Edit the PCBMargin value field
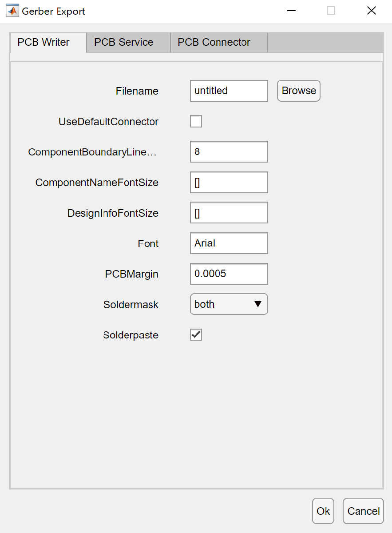The height and width of the screenshot is (533, 392). (x=229, y=274)
